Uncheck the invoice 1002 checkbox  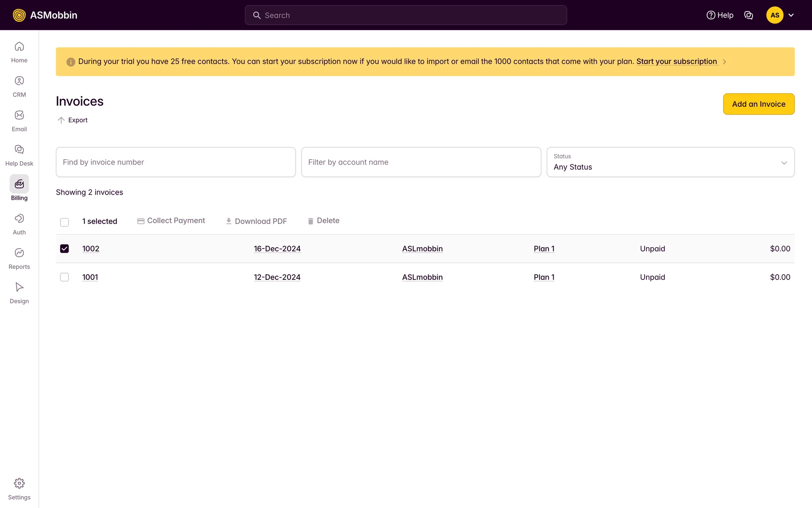64,248
